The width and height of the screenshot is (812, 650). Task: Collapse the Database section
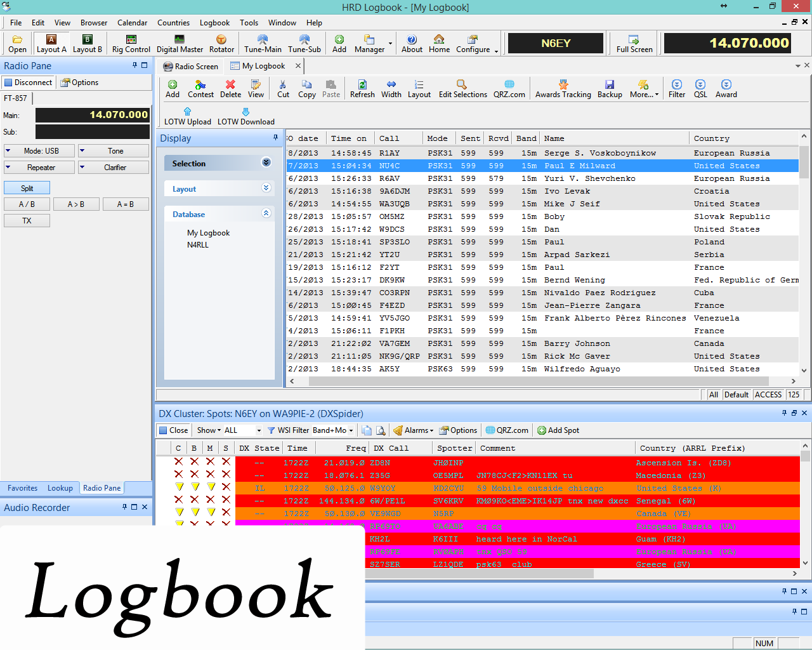pyautogui.click(x=266, y=213)
